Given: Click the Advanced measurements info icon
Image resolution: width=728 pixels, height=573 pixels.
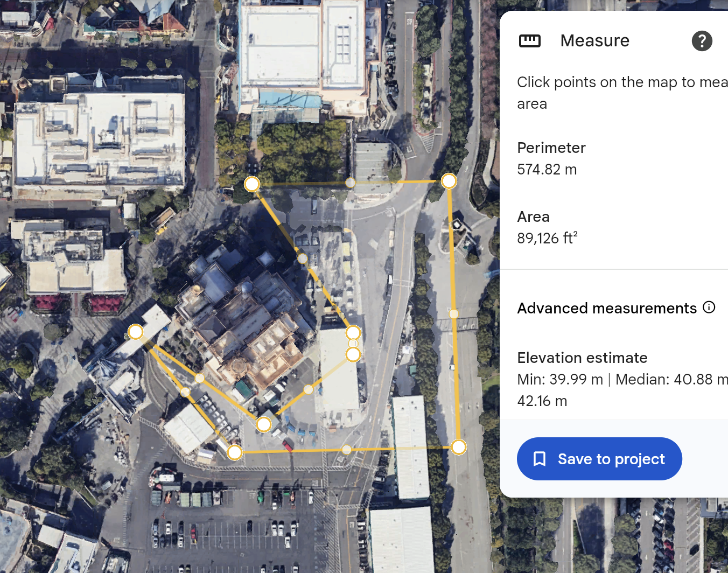Looking at the screenshot, I should coord(709,308).
